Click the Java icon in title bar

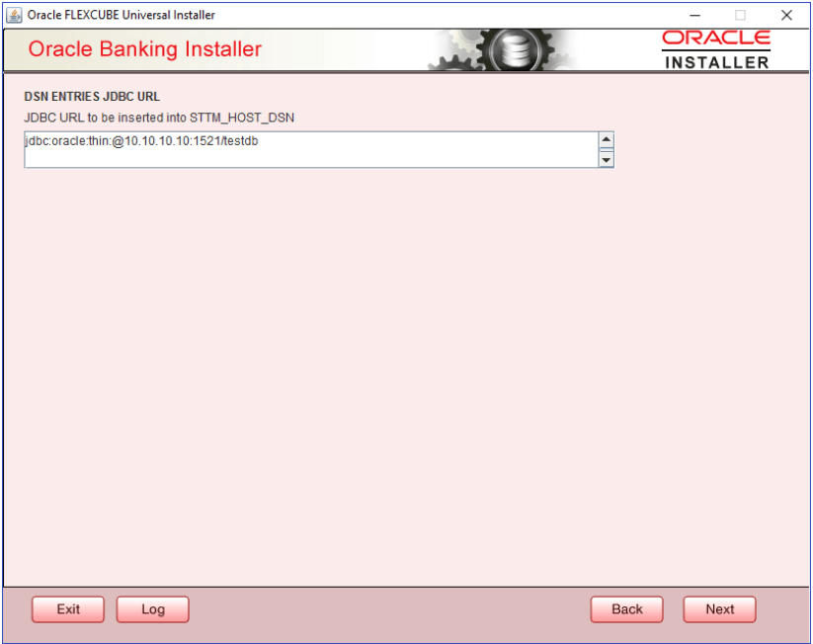pos(14,15)
